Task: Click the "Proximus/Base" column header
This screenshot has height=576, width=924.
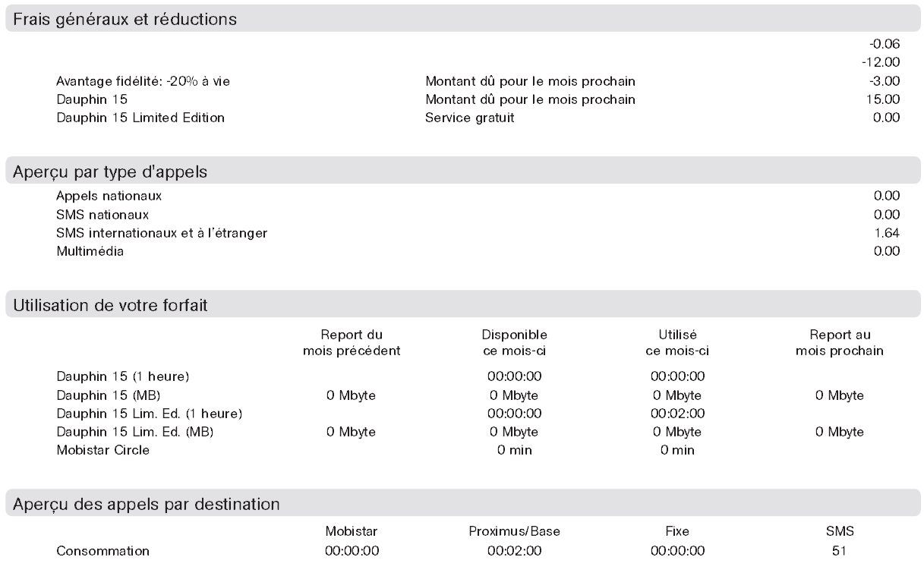Action: pos(514,532)
